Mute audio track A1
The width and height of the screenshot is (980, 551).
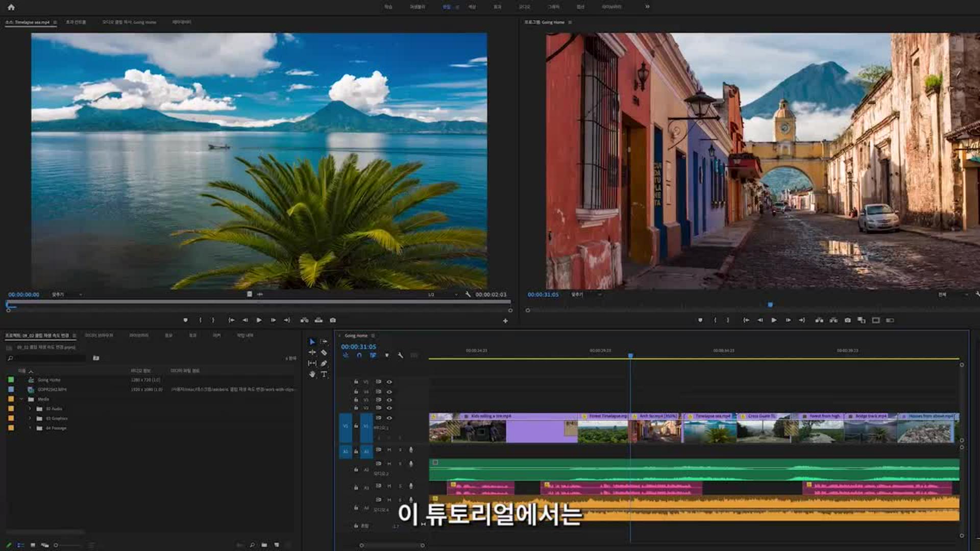389,450
